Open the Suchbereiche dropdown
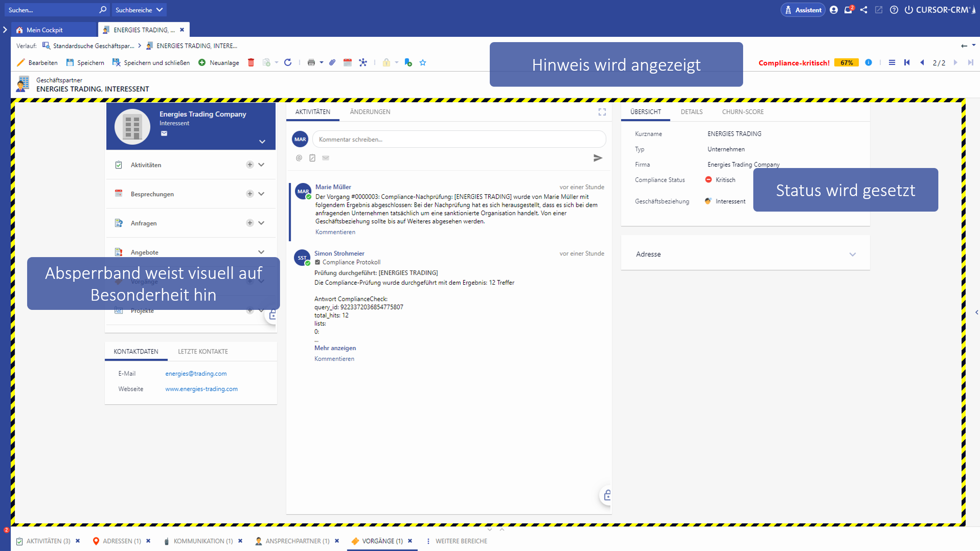980x551 pixels. [139, 10]
